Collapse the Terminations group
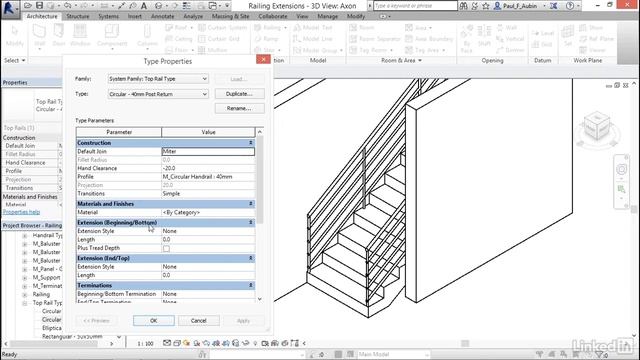The image size is (640, 360). (x=251, y=285)
